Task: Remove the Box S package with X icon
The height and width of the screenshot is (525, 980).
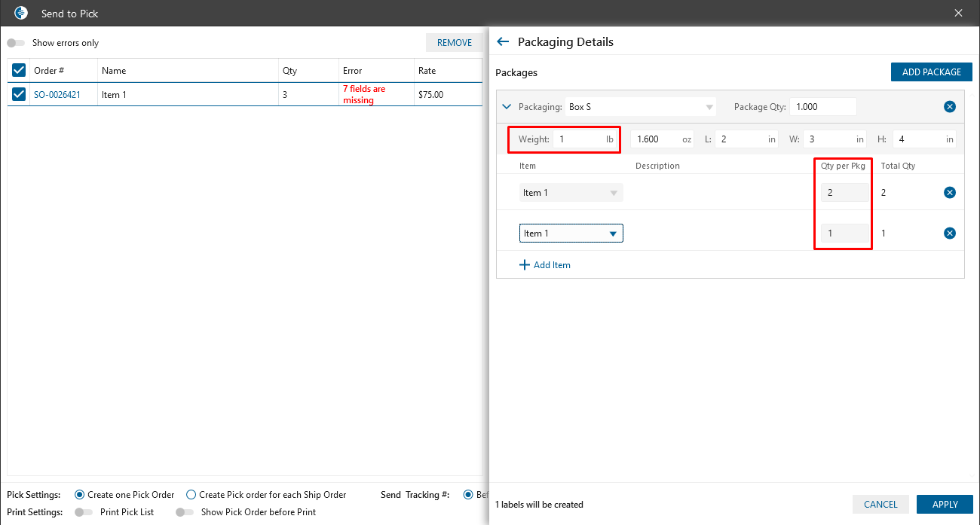Action: click(950, 107)
